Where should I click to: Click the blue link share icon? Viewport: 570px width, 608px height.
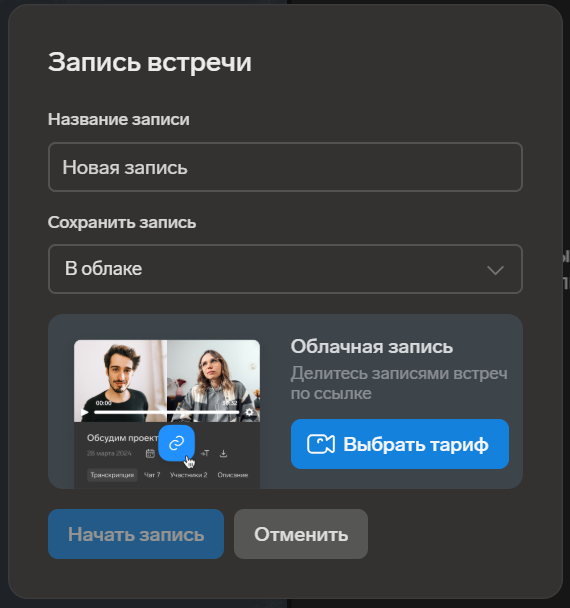tap(176, 443)
